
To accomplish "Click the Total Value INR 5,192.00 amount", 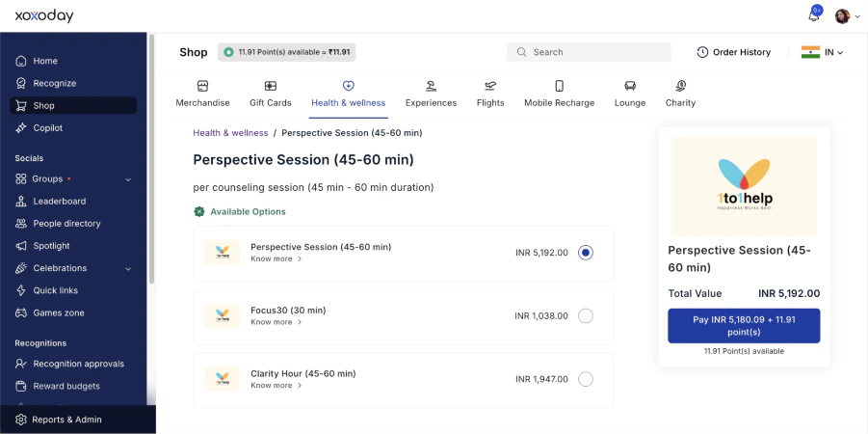I will click(x=789, y=294).
